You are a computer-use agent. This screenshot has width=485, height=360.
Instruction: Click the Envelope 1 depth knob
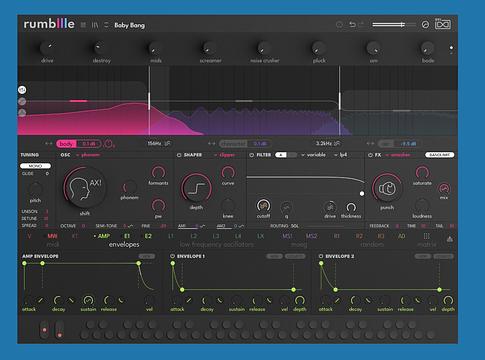(299, 301)
